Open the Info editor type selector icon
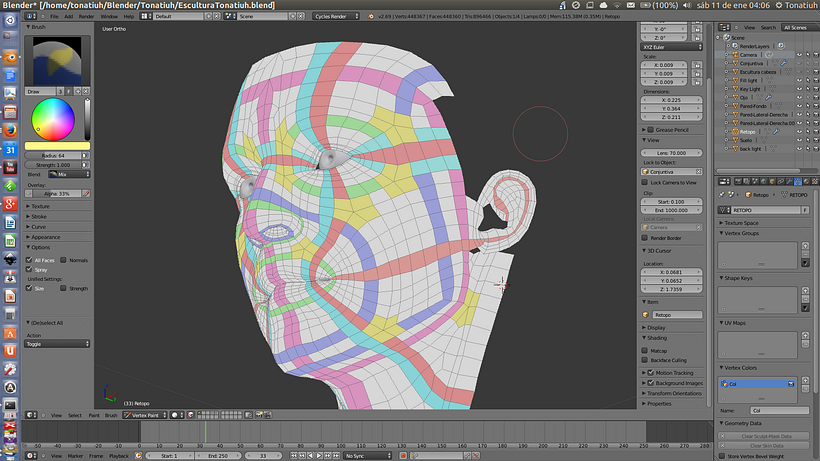820x461 pixels. coord(31,16)
